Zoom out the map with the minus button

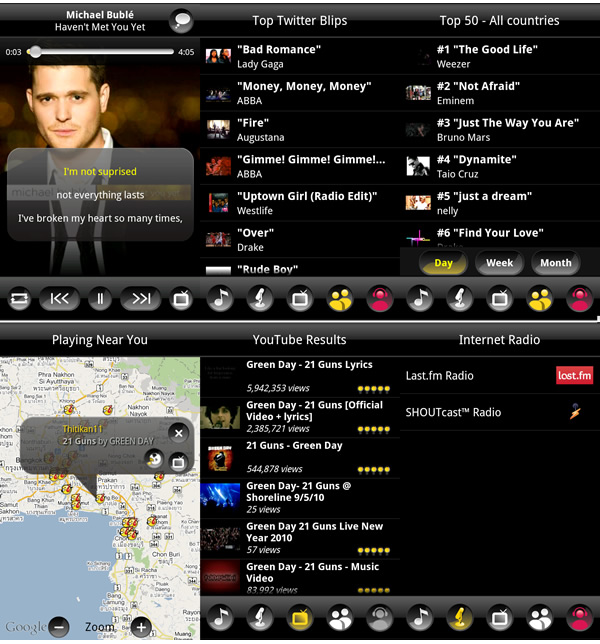[x=59, y=627]
